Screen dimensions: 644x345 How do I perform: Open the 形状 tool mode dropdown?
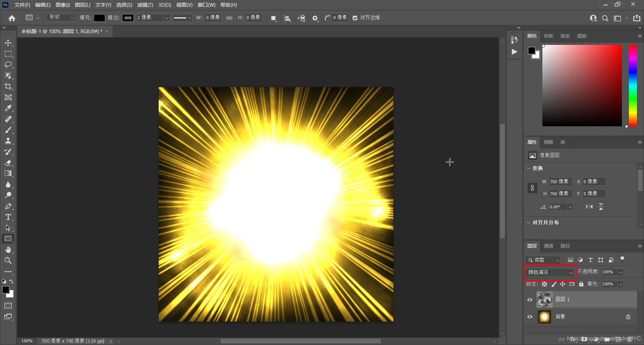click(x=60, y=17)
